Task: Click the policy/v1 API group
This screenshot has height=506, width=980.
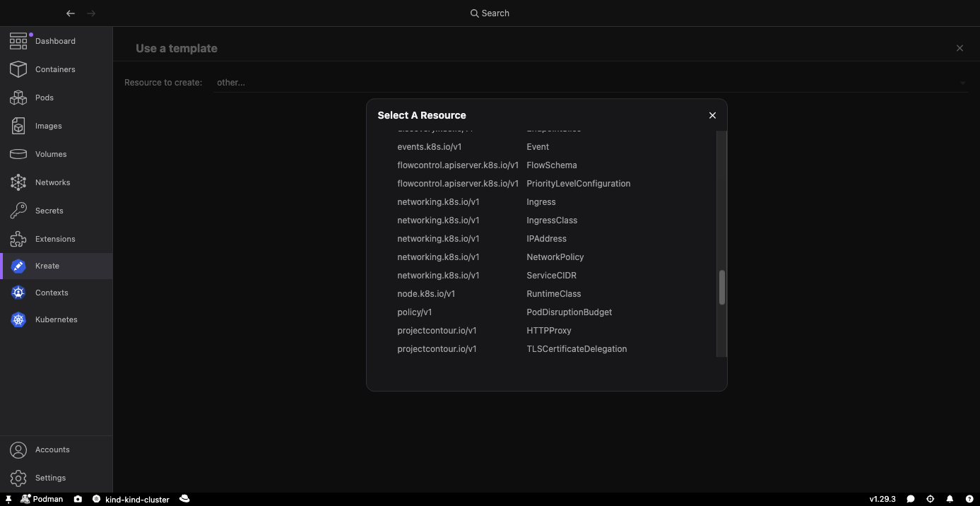Action: (x=415, y=312)
